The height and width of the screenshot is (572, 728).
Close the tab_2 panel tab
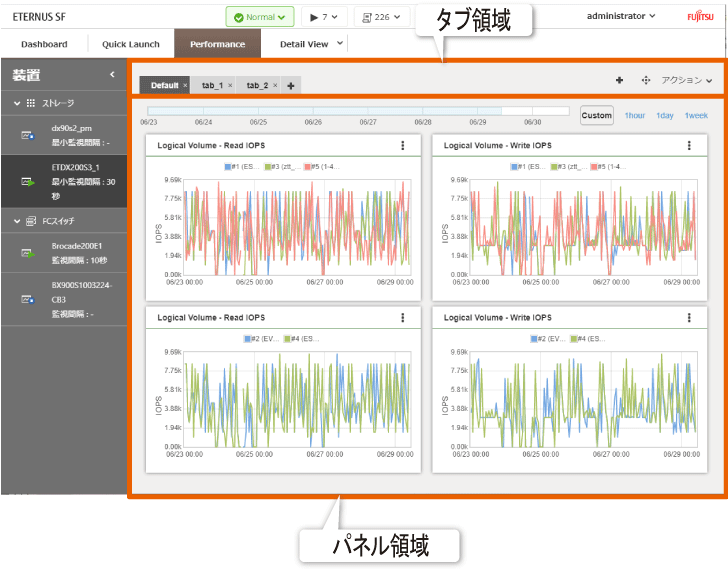tap(275, 85)
